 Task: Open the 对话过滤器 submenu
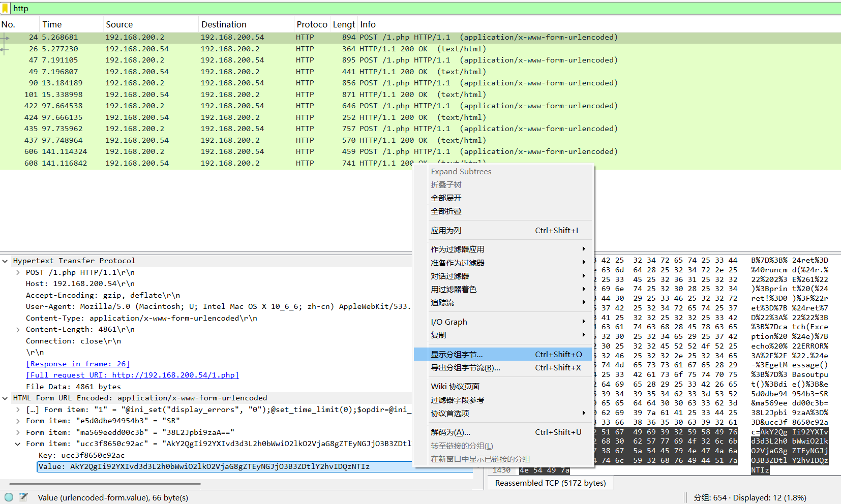pyautogui.click(x=503, y=276)
